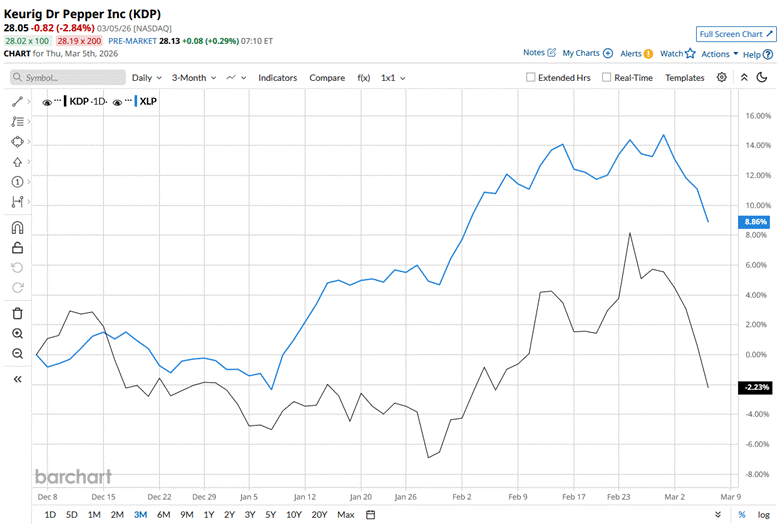
Task: Select the 6M time range
Action: (x=164, y=515)
